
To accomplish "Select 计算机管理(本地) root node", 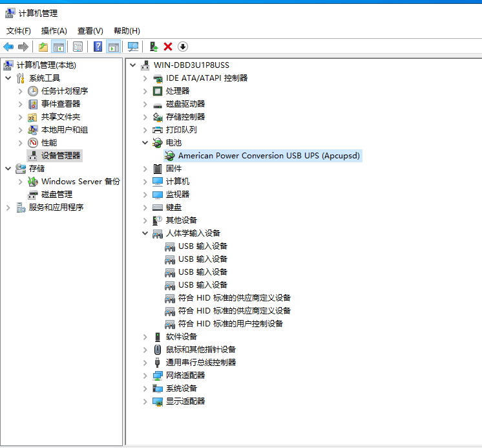I will 46,65.
